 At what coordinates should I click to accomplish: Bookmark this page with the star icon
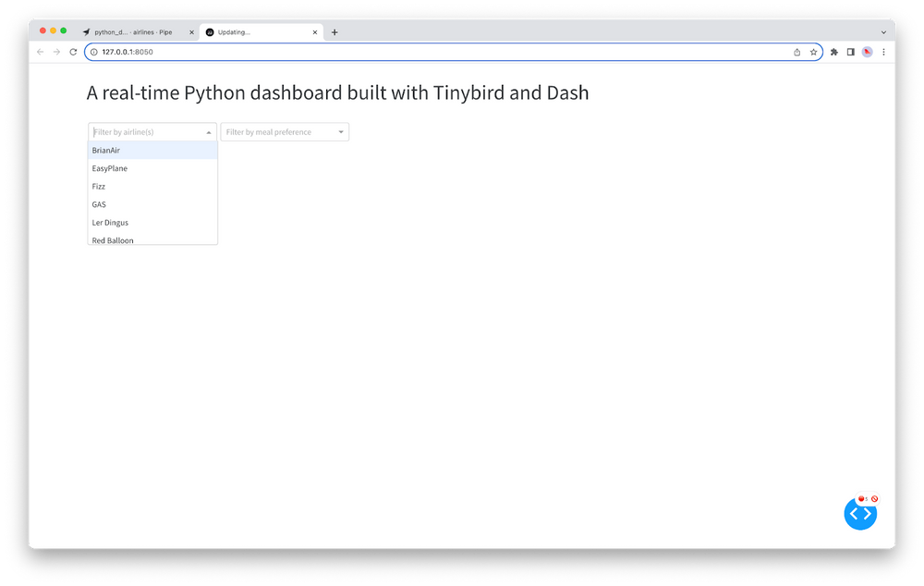813,53
